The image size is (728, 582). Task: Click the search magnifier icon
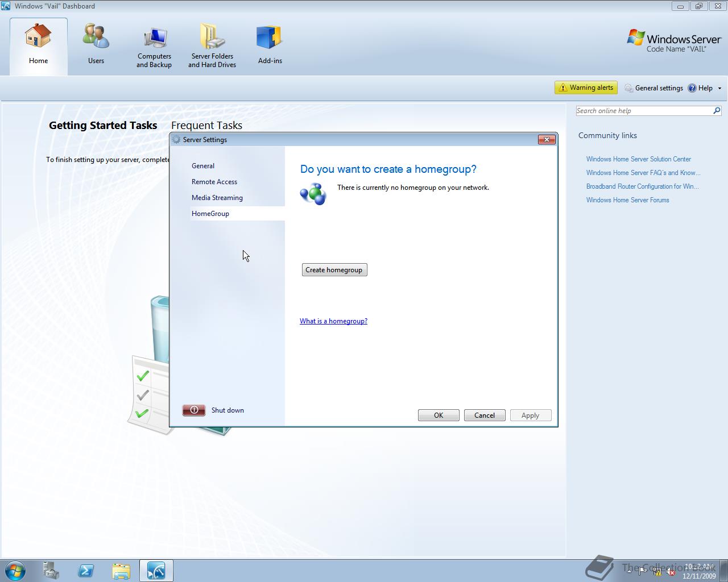[x=717, y=111]
